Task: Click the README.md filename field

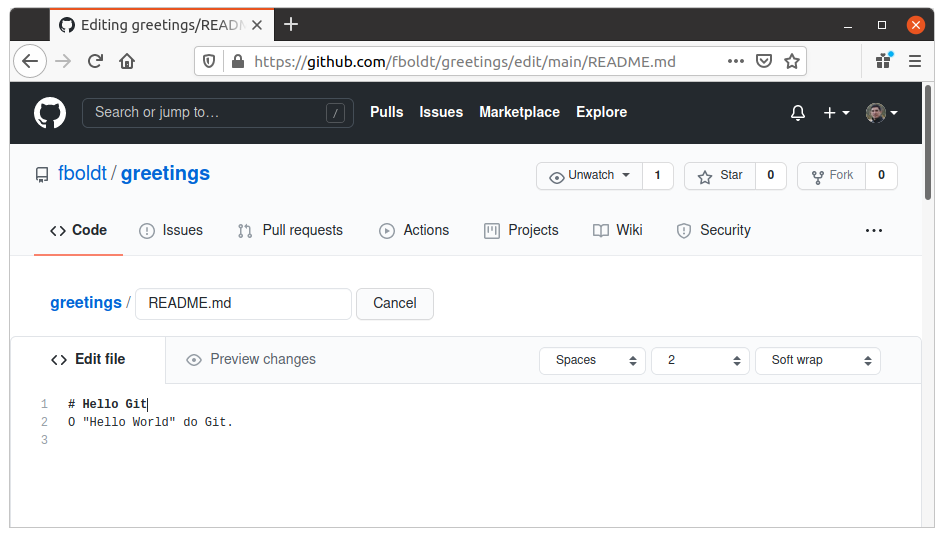Action: pos(243,303)
